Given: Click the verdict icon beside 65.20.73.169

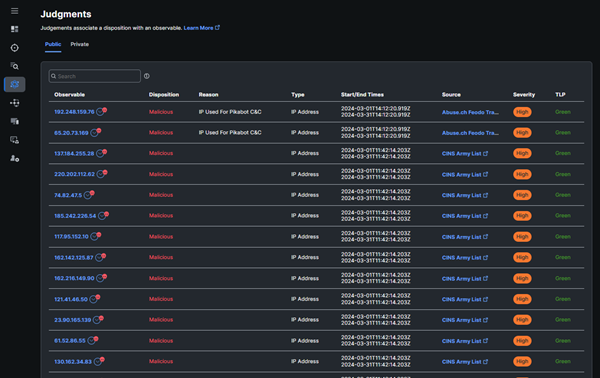Looking at the screenshot, I should point(96,132).
